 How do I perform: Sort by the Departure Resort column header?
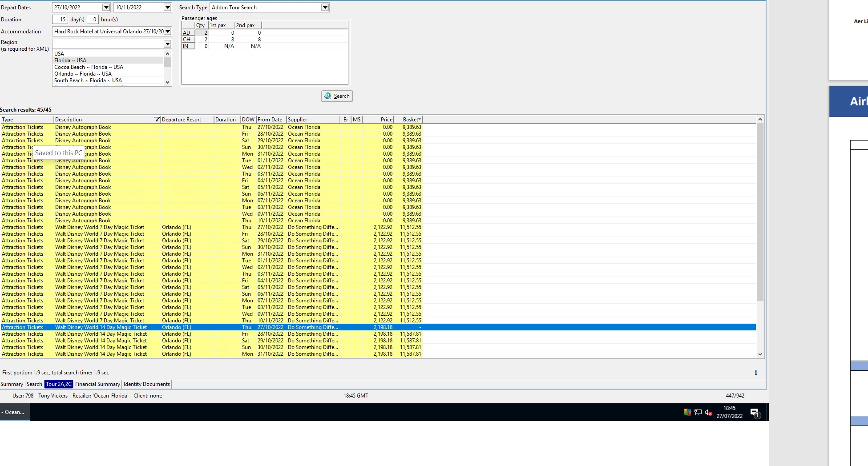187,120
